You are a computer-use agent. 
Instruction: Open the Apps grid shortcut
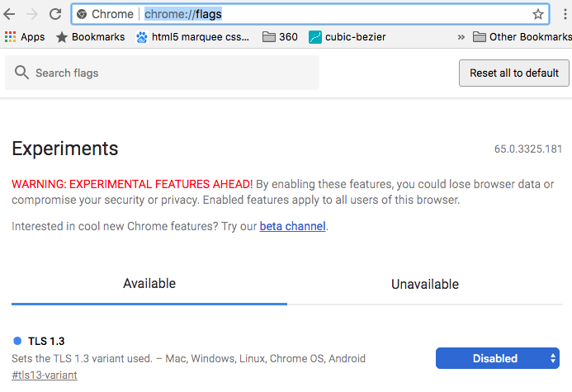(24, 36)
